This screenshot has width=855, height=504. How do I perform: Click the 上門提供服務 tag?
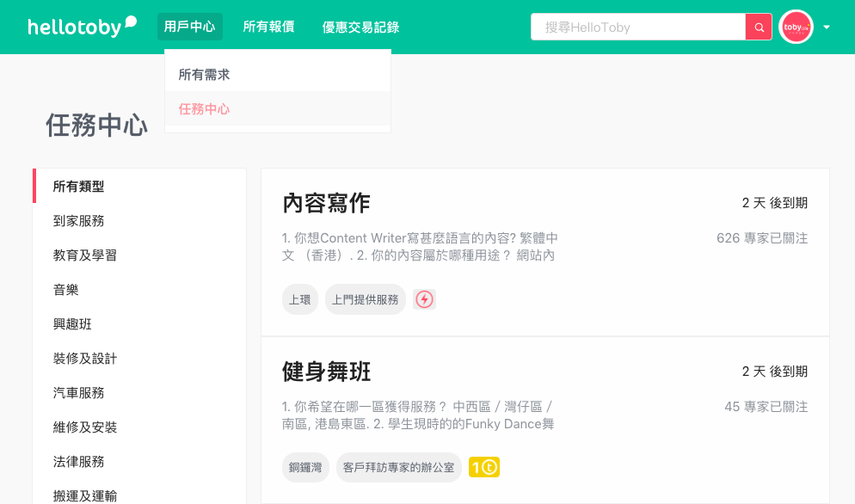click(x=366, y=299)
